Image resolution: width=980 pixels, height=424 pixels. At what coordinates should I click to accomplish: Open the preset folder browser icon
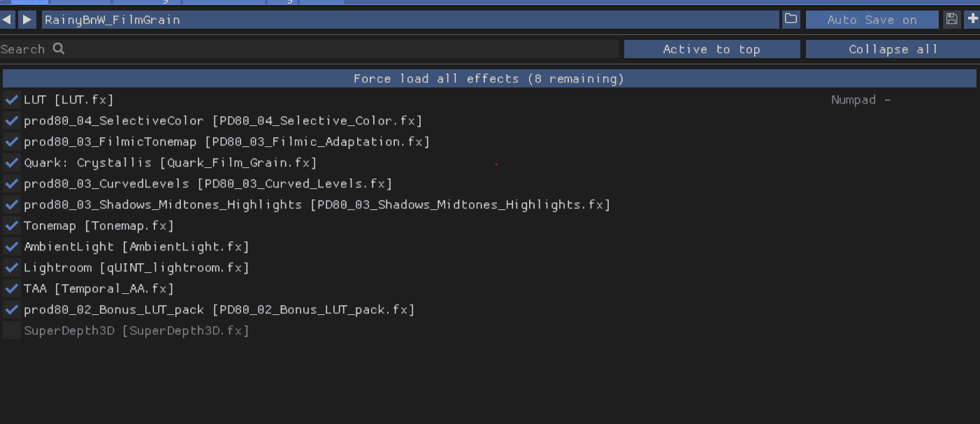point(791,20)
